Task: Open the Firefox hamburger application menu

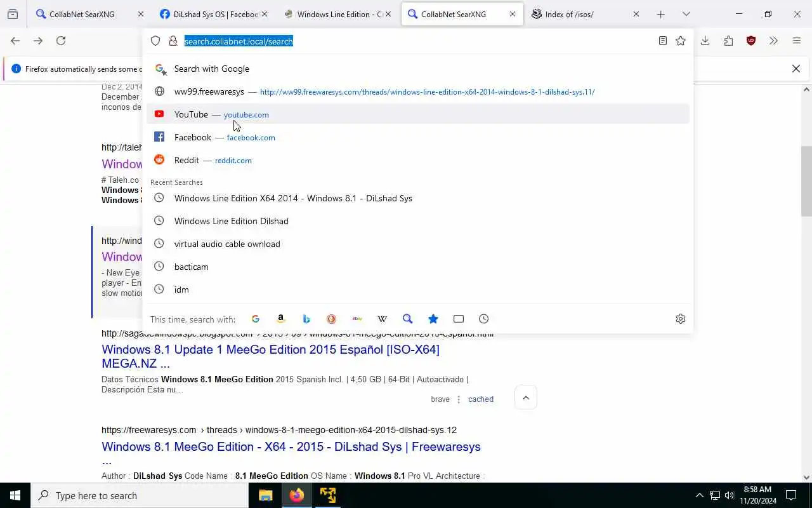Action: pyautogui.click(x=797, y=41)
